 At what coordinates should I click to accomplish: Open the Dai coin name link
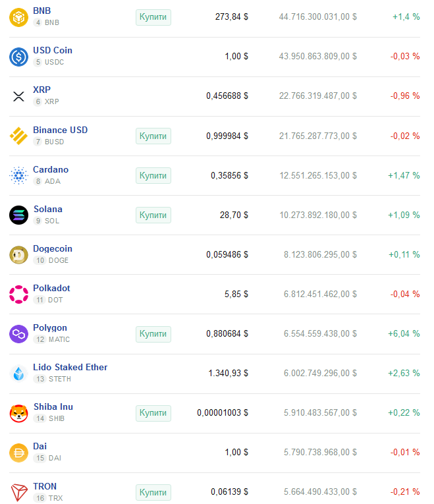40,446
